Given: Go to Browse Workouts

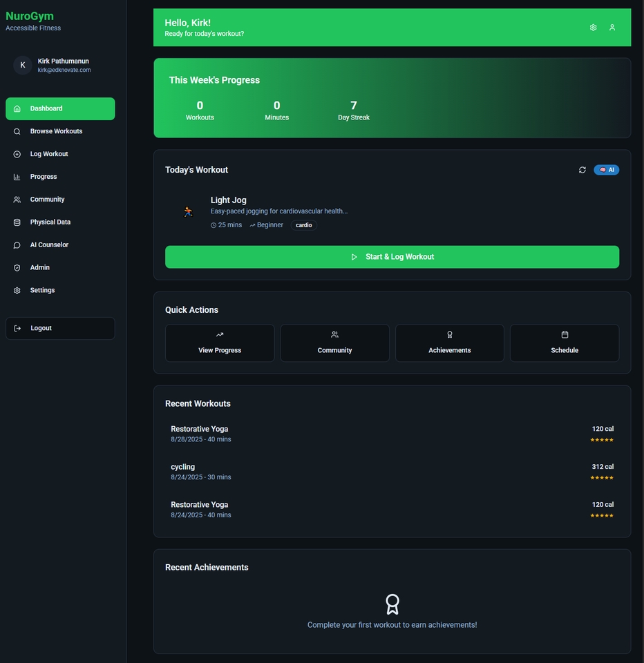Looking at the screenshot, I should [x=60, y=131].
